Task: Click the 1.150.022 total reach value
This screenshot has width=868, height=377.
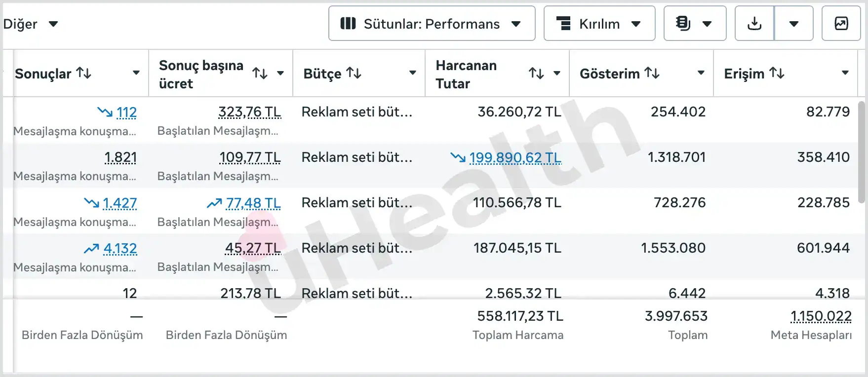Action: (x=821, y=316)
